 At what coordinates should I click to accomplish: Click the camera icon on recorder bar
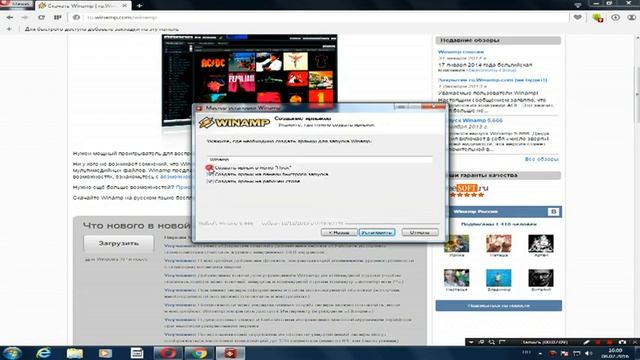tap(622, 342)
